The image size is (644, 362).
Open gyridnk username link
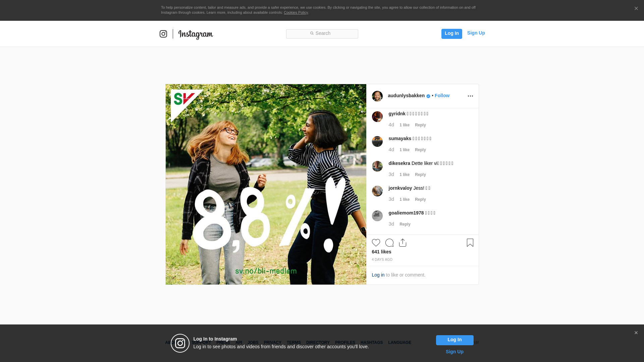(x=397, y=114)
